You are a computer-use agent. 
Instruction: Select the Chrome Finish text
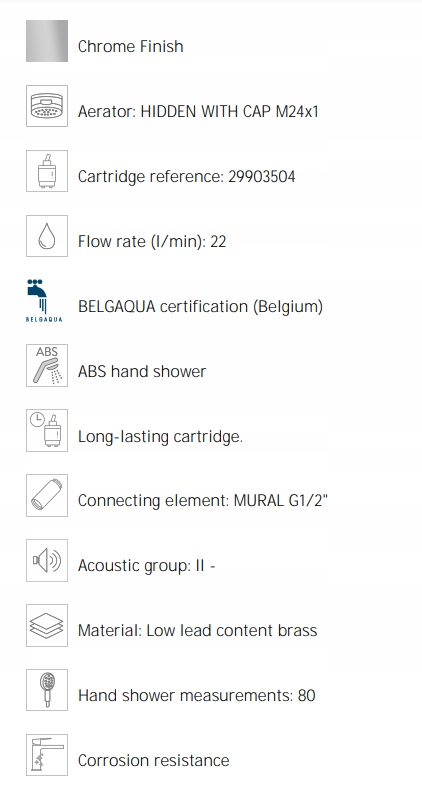point(130,47)
